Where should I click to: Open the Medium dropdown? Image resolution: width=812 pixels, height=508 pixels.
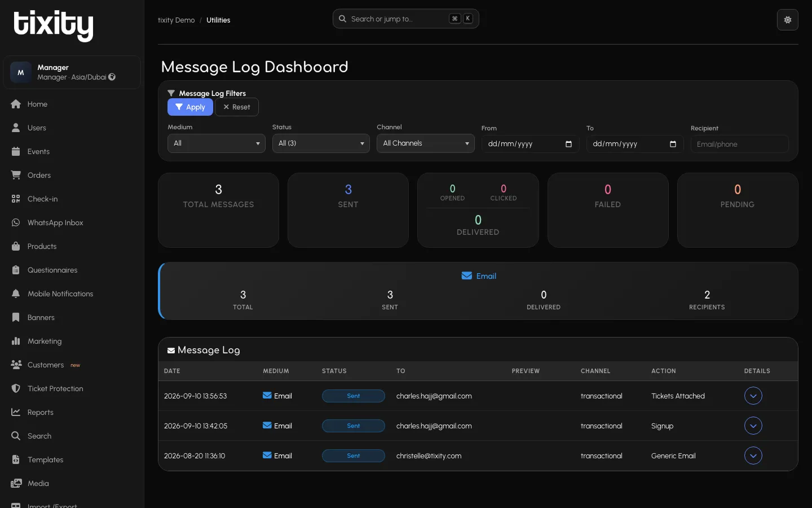tap(217, 143)
